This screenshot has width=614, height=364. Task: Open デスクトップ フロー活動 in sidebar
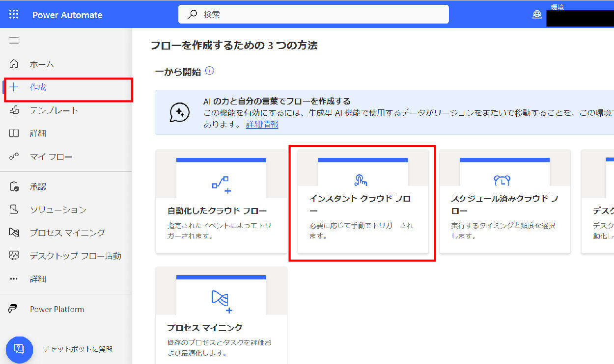[75, 256]
